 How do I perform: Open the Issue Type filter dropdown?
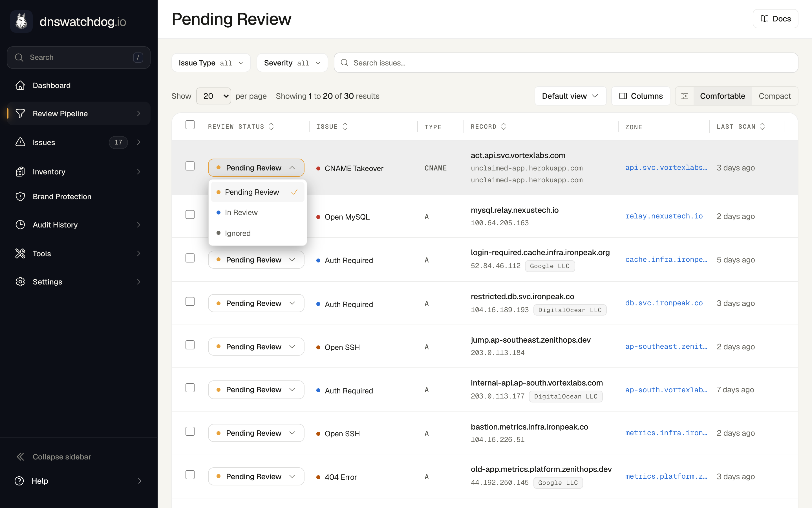[x=211, y=63]
